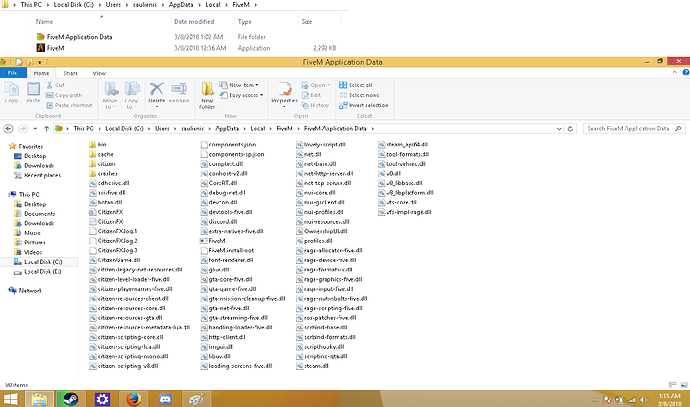Click the Delete X icon
Image resolution: width=690 pixels, height=407 pixels.
click(156, 94)
